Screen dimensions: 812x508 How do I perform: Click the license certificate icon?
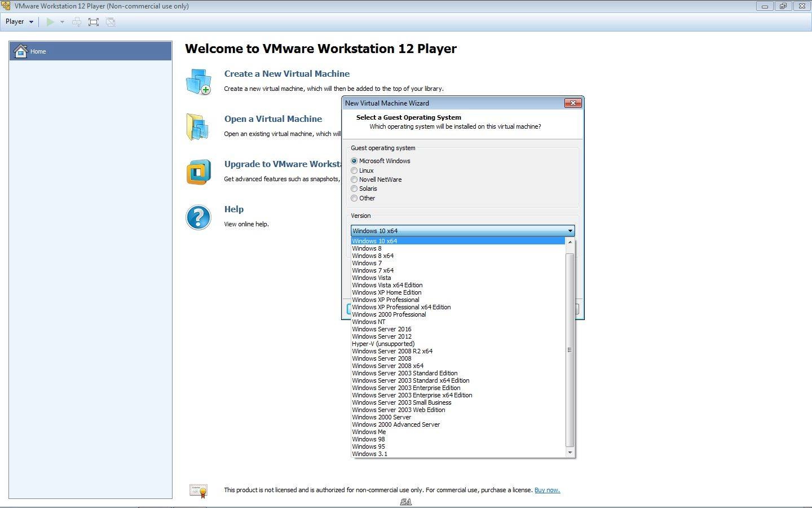coord(198,491)
